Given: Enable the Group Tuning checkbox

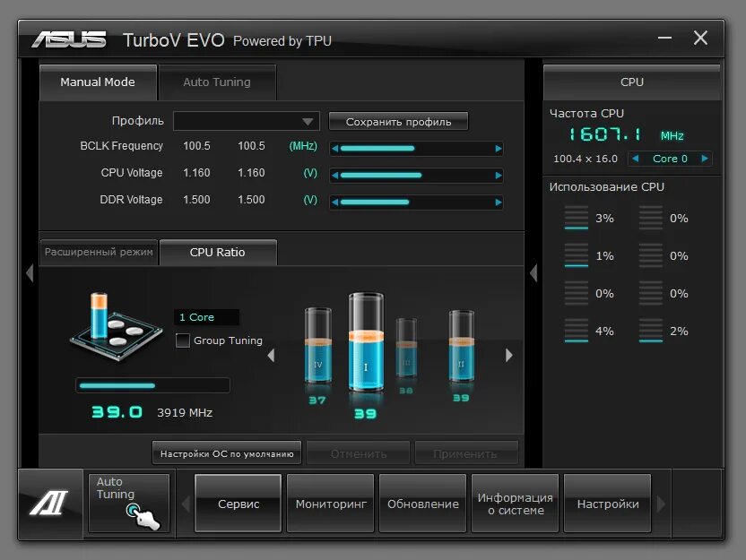Looking at the screenshot, I should pos(183,340).
